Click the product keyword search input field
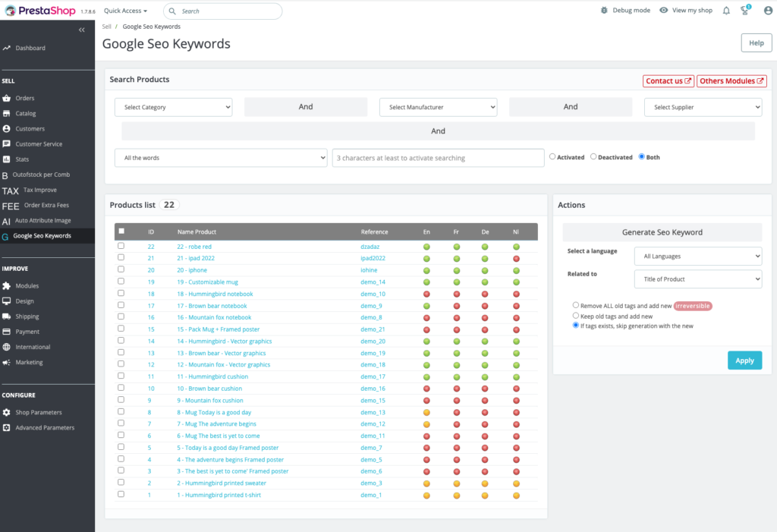Viewport: 777px width, 532px height. tap(438, 158)
